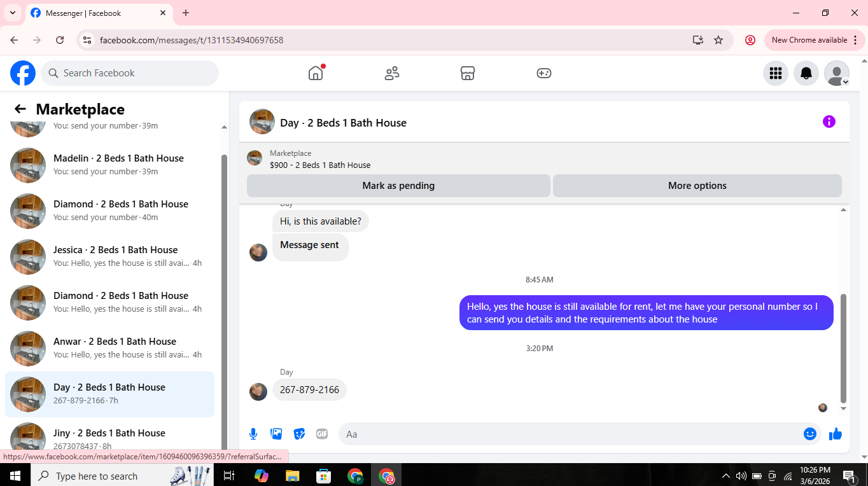Send a voice clip with microphone icon
The image size is (868, 486).
click(x=253, y=434)
